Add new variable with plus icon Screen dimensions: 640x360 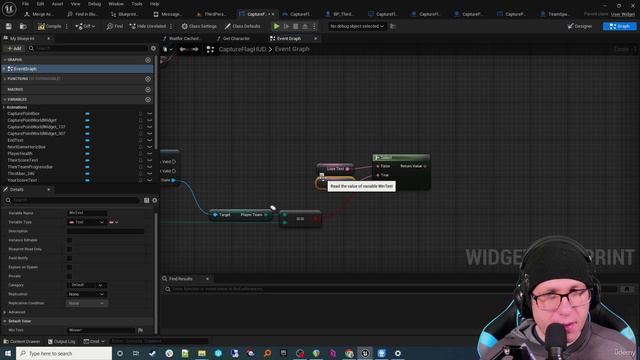pos(148,100)
